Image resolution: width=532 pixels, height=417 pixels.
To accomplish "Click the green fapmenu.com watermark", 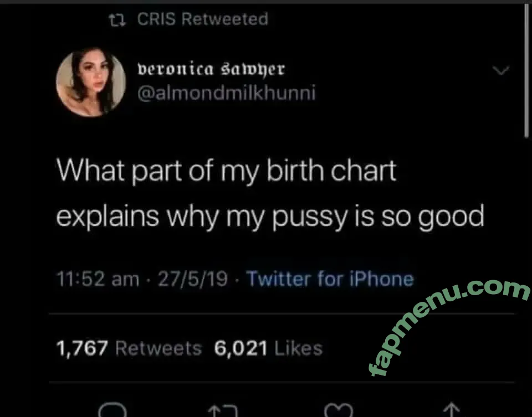I will point(449,327).
